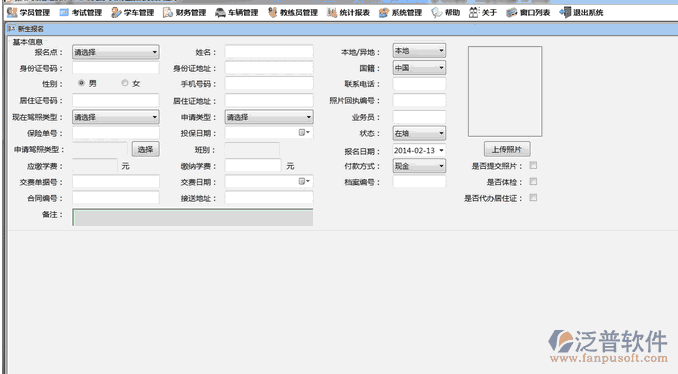Check the 是否体检 checkbox

[x=533, y=182]
